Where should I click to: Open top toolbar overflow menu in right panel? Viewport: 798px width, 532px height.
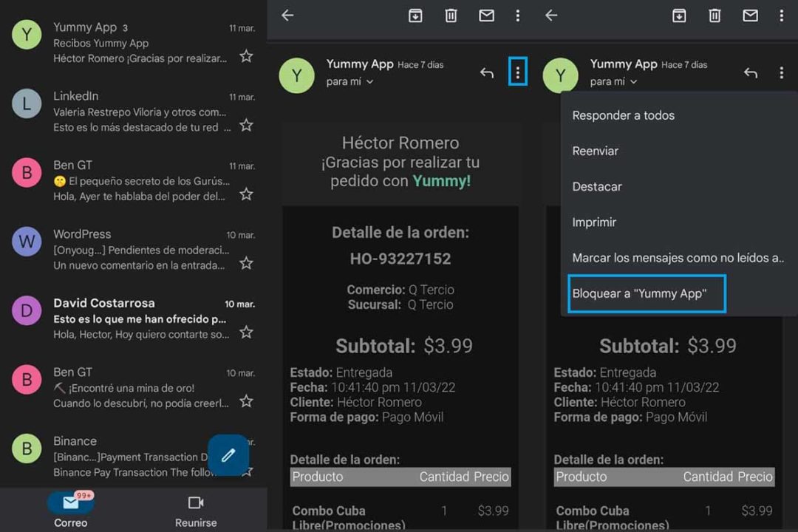coord(781,16)
